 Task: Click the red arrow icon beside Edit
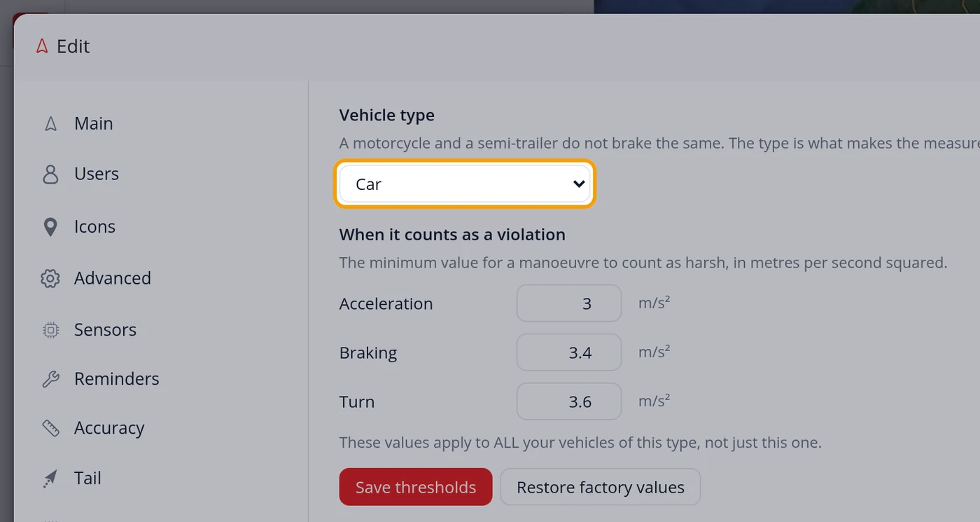42,46
